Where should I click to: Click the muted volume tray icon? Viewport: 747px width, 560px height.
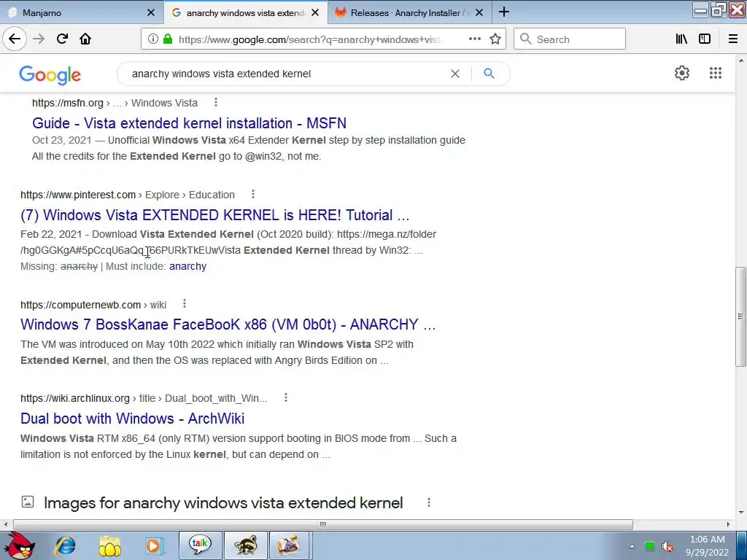click(667, 547)
